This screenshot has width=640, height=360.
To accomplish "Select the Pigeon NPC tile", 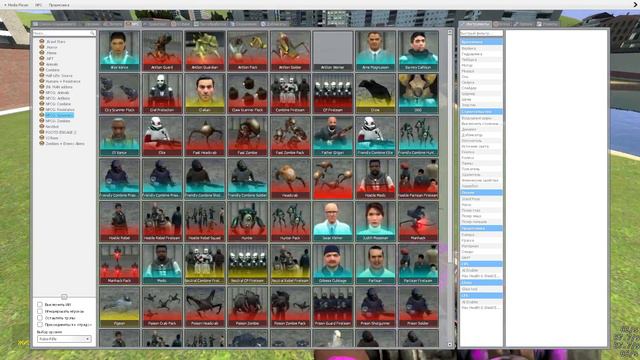I will coord(119,307).
